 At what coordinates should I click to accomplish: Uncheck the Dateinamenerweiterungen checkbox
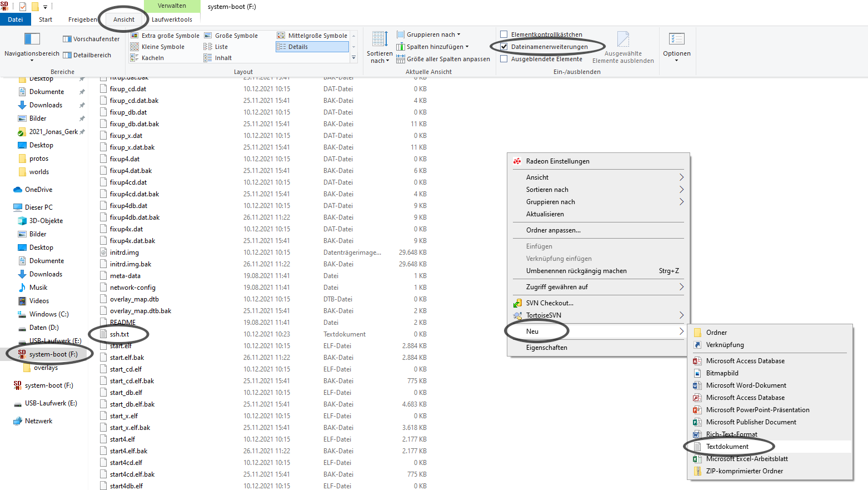[x=504, y=47]
